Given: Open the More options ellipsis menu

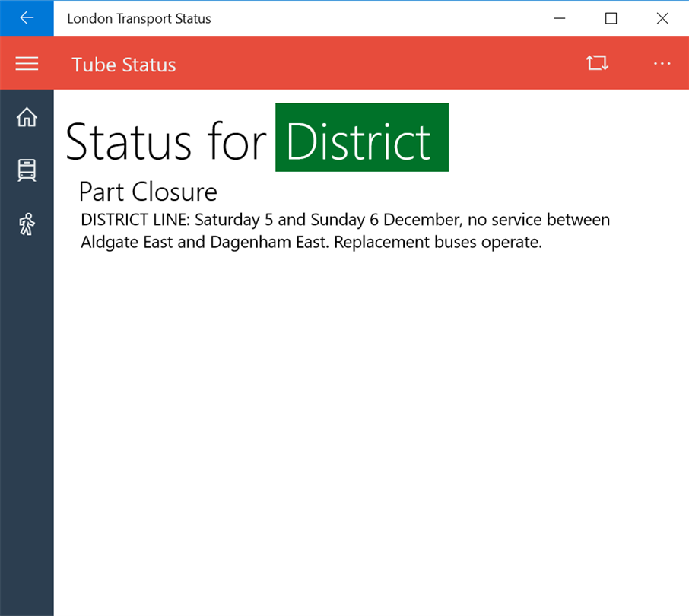Looking at the screenshot, I should [x=662, y=64].
